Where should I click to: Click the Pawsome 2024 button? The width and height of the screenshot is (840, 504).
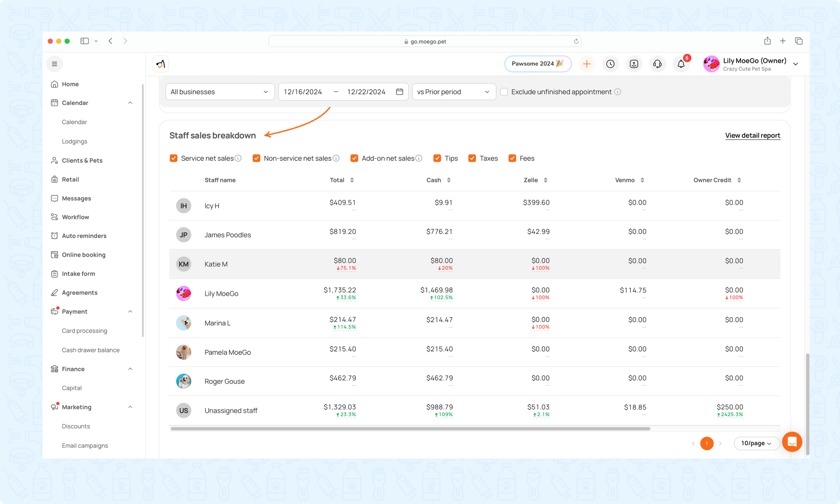click(538, 64)
